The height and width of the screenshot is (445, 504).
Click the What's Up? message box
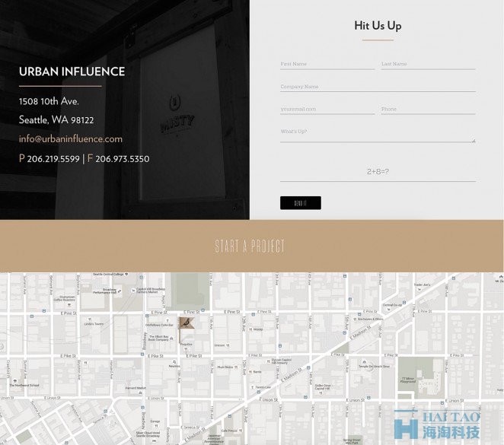[x=378, y=135]
